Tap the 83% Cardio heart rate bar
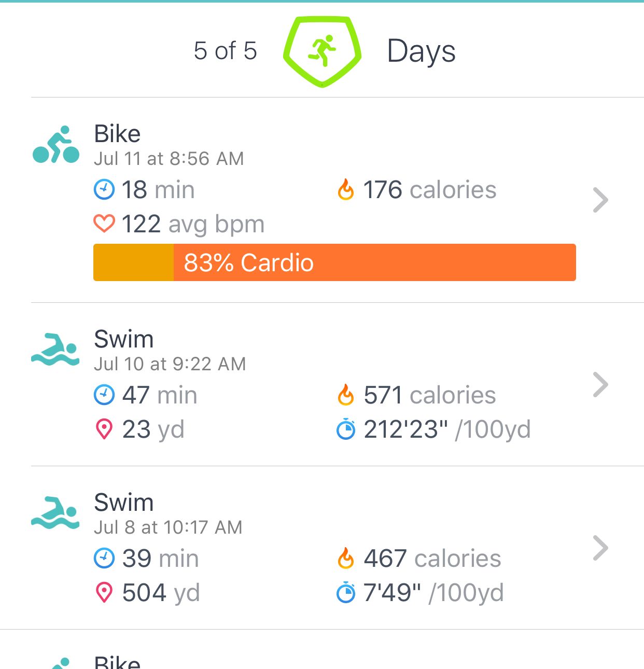Image resolution: width=644 pixels, height=669 pixels. coord(334,262)
